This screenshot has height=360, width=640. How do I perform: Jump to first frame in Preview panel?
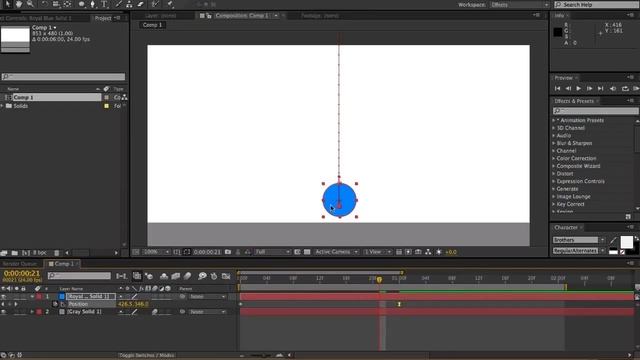point(558,88)
